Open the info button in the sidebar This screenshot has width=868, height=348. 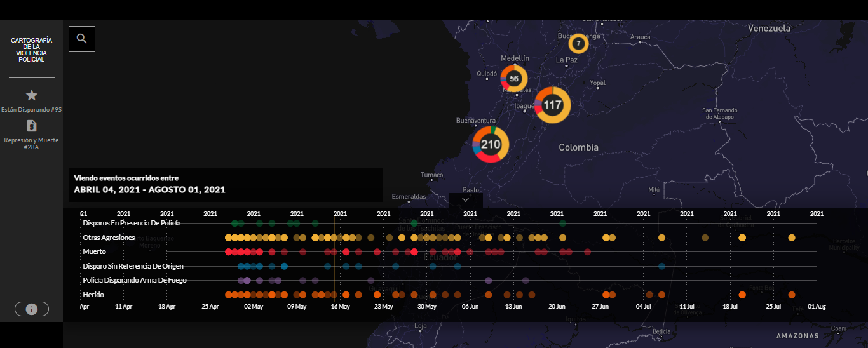click(x=32, y=309)
